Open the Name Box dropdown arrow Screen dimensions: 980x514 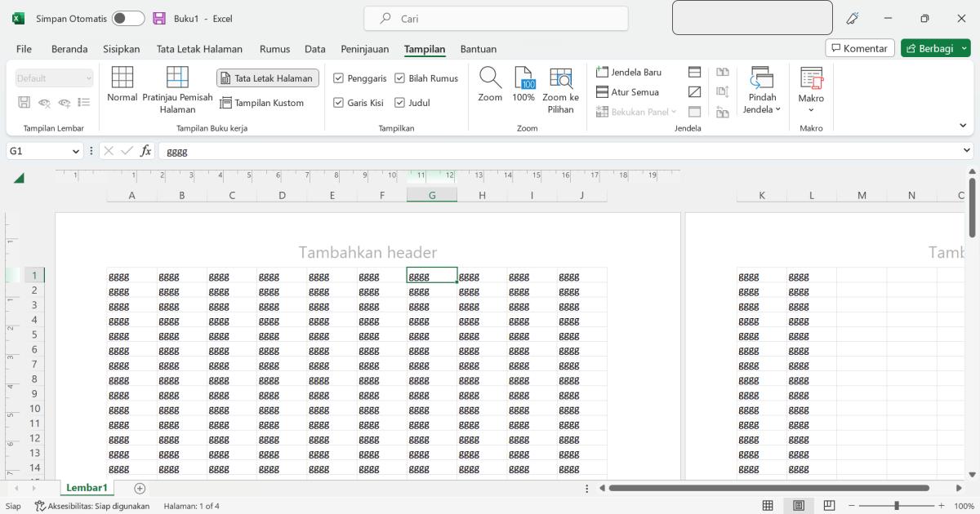point(76,151)
